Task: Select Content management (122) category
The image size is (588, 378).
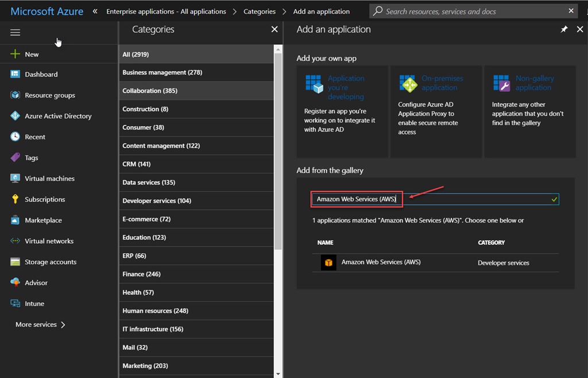Action: [x=196, y=146]
